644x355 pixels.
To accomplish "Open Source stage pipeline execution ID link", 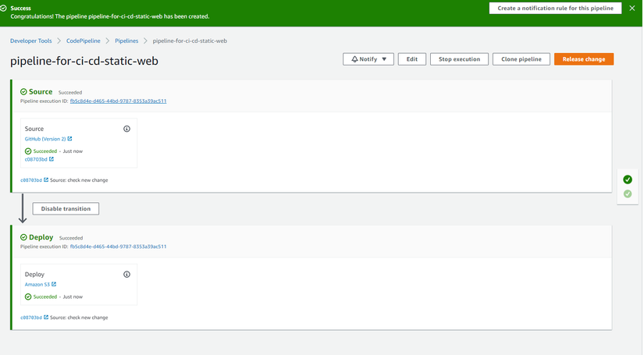I will tap(118, 101).
